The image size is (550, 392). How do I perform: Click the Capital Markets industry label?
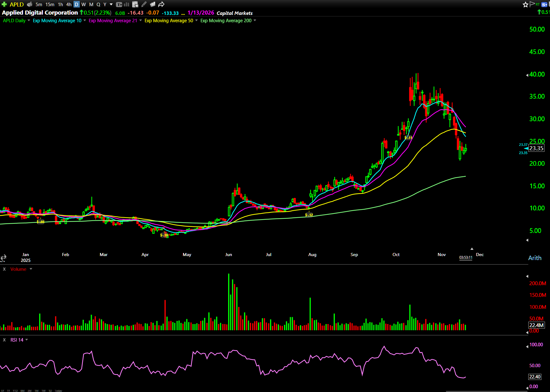point(234,13)
